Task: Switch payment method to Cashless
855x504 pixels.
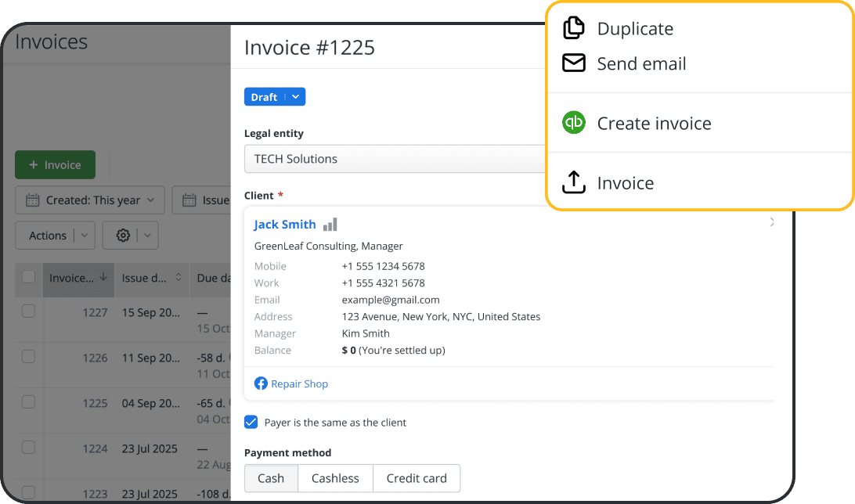Action: [334, 478]
